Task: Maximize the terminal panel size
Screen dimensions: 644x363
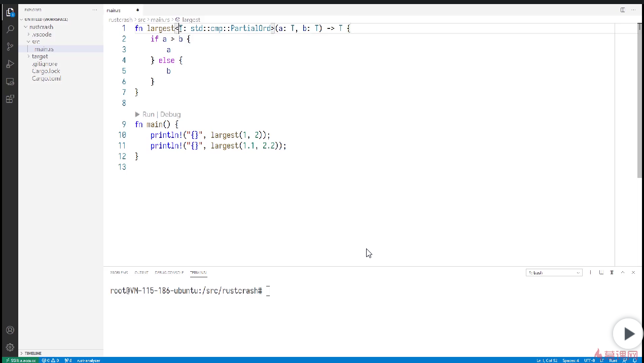Action: pos(623,272)
